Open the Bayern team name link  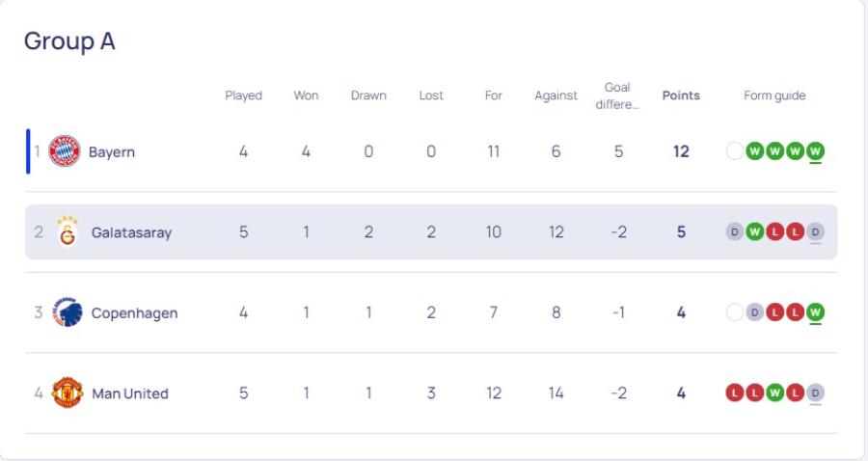tap(111, 151)
